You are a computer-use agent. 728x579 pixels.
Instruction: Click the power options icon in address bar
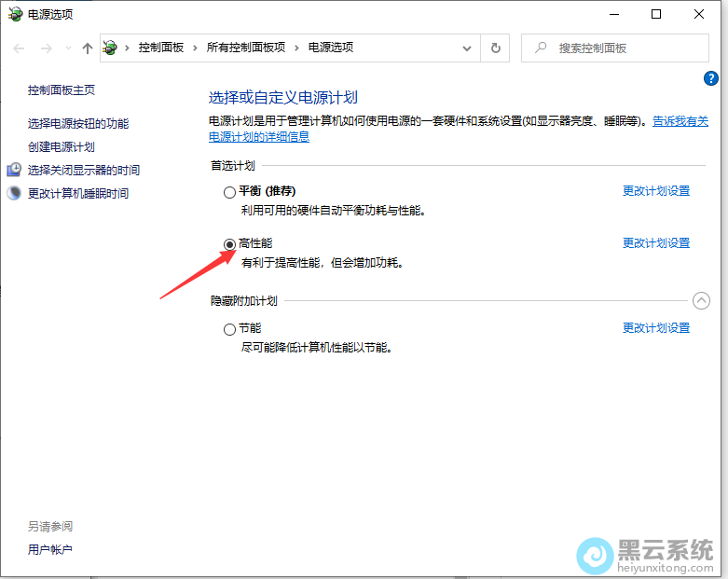(112, 48)
